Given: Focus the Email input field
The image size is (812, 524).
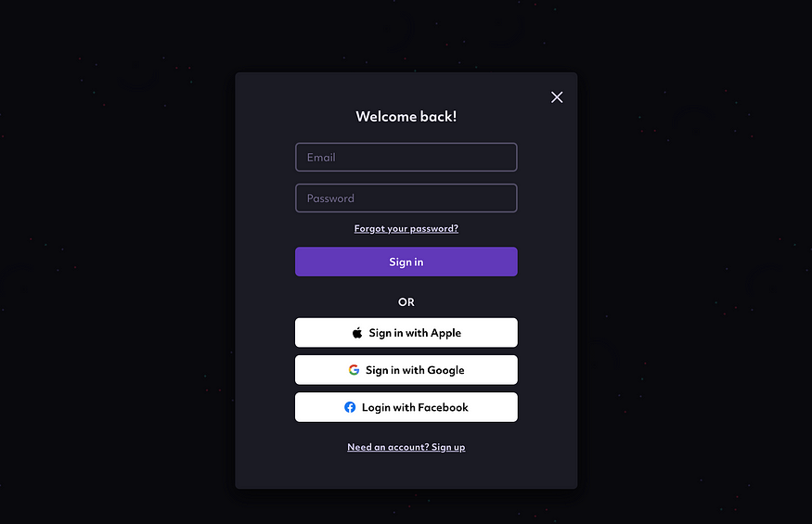Looking at the screenshot, I should (x=406, y=157).
